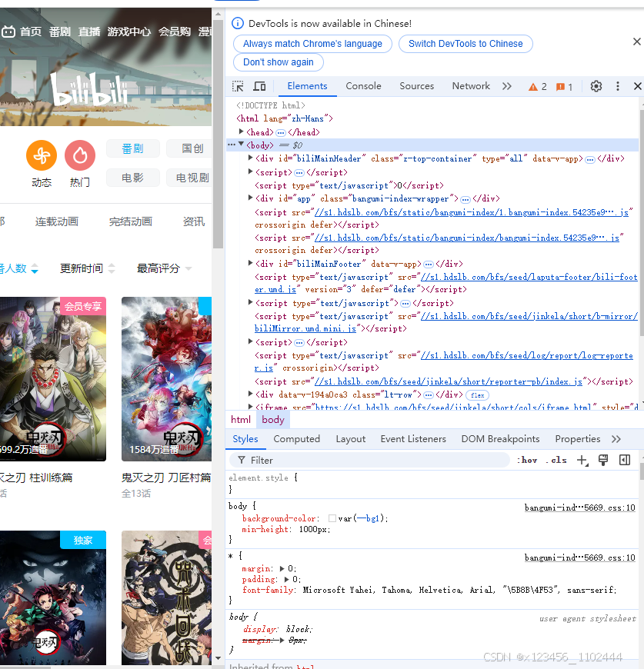Show more DevTools panel tabs

pos(506,86)
